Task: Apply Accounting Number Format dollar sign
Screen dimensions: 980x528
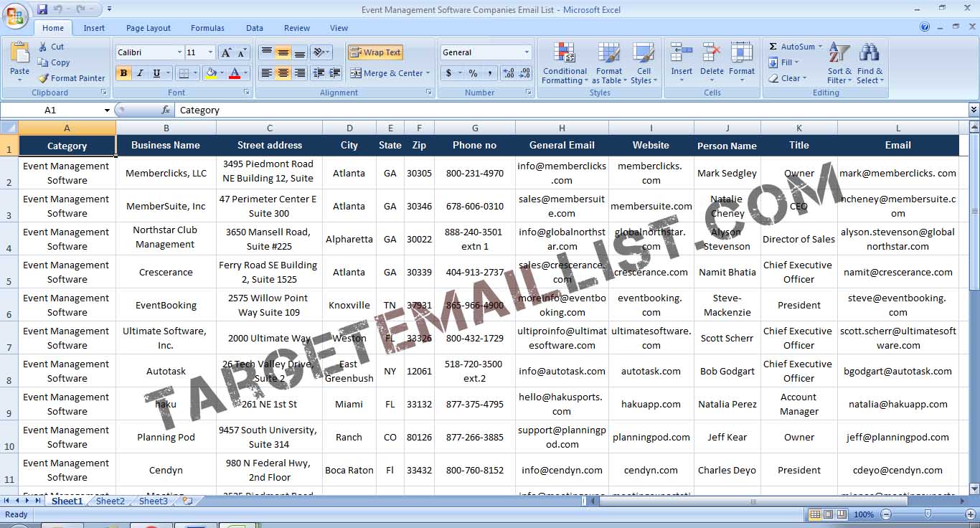Action: (449, 73)
